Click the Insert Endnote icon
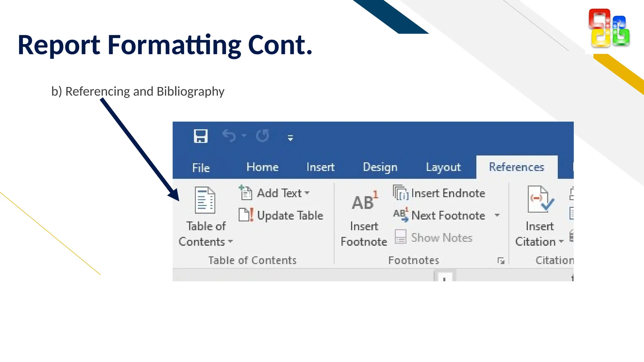The height and width of the screenshot is (362, 644). click(401, 193)
